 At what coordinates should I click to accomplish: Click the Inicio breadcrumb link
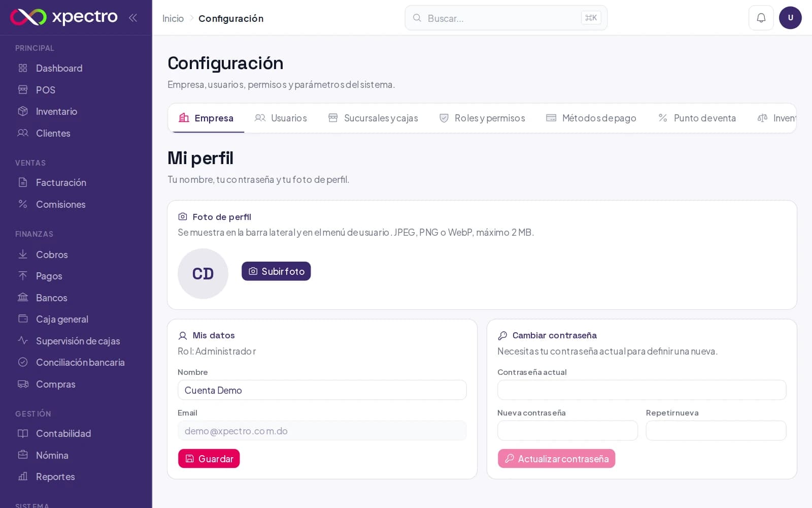point(173,18)
